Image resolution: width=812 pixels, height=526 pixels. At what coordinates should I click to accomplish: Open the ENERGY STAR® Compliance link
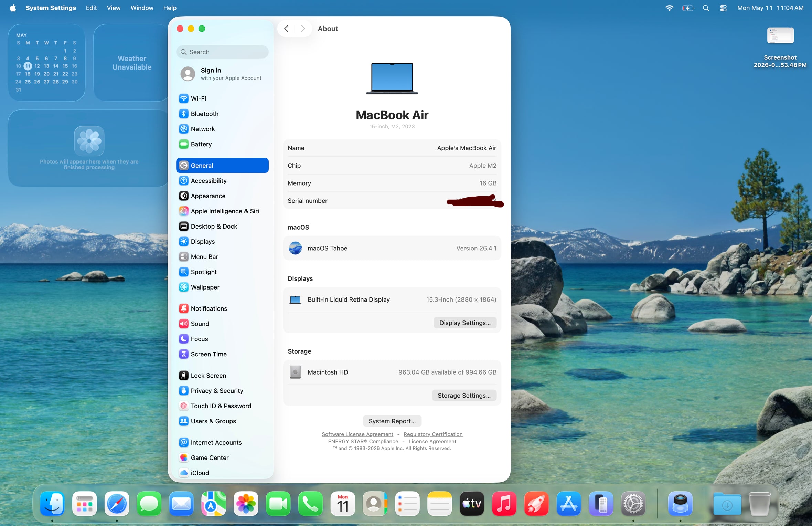(363, 441)
